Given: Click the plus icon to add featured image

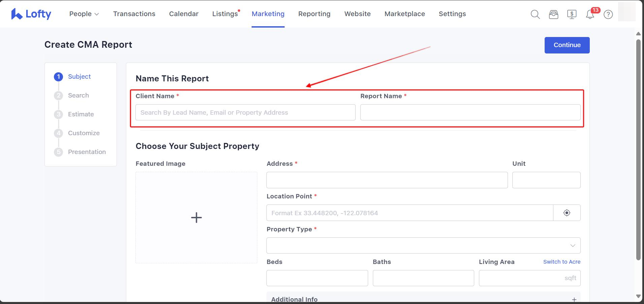Looking at the screenshot, I should point(196,218).
